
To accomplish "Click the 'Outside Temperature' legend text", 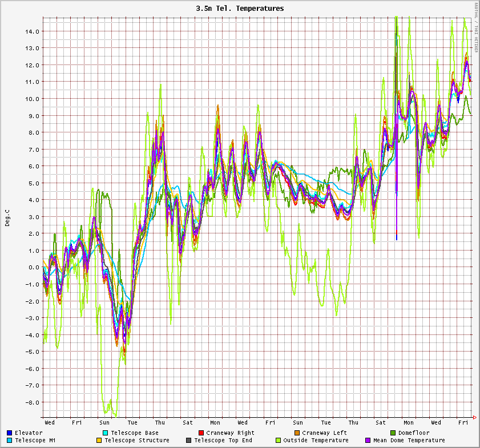I will pos(316,441).
